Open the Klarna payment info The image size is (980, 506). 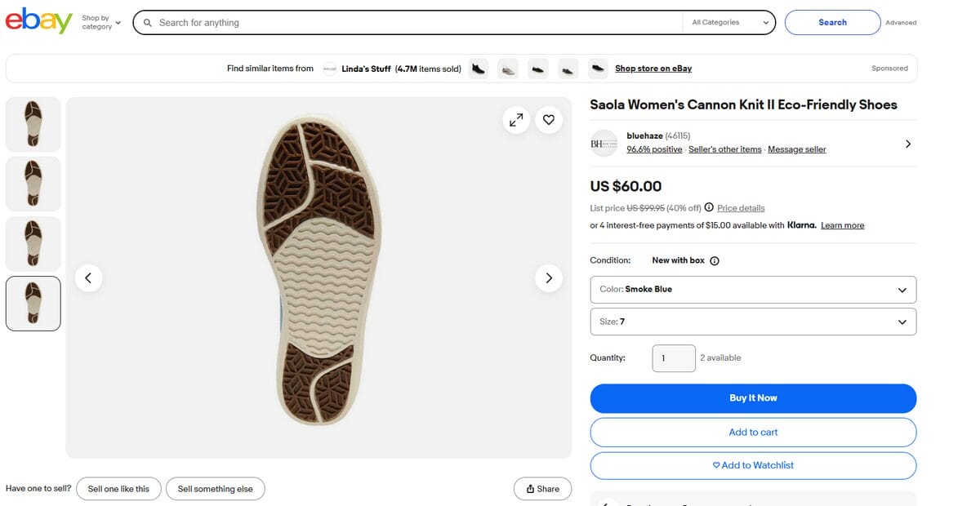[x=842, y=225]
